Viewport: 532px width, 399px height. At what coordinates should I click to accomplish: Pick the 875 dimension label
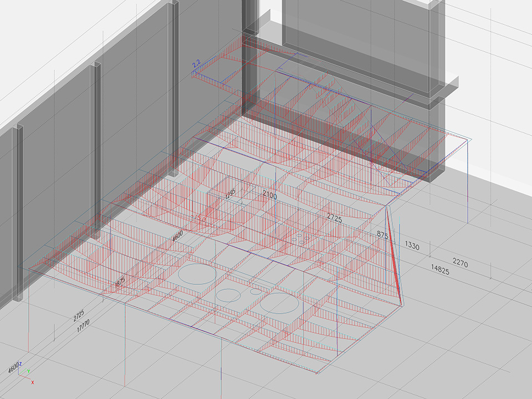pyautogui.click(x=382, y=234)
